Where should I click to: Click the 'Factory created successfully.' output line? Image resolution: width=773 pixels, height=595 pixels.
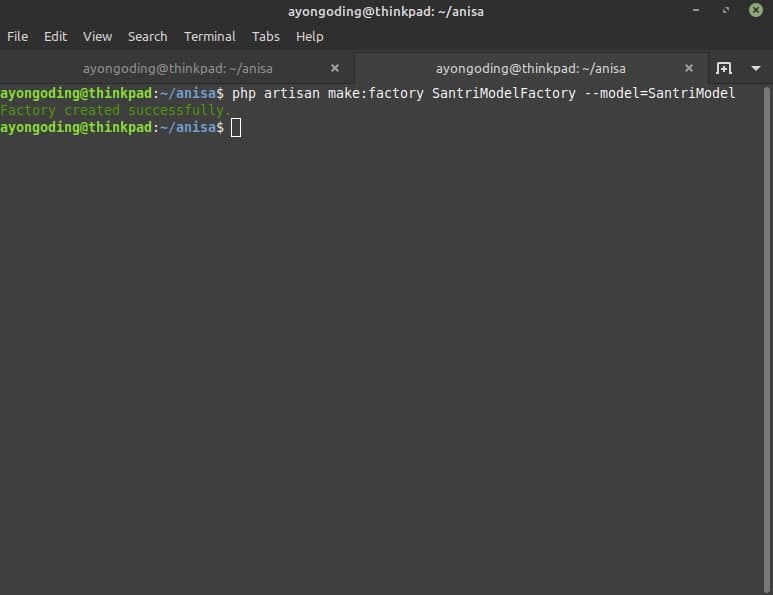(115, 110)
